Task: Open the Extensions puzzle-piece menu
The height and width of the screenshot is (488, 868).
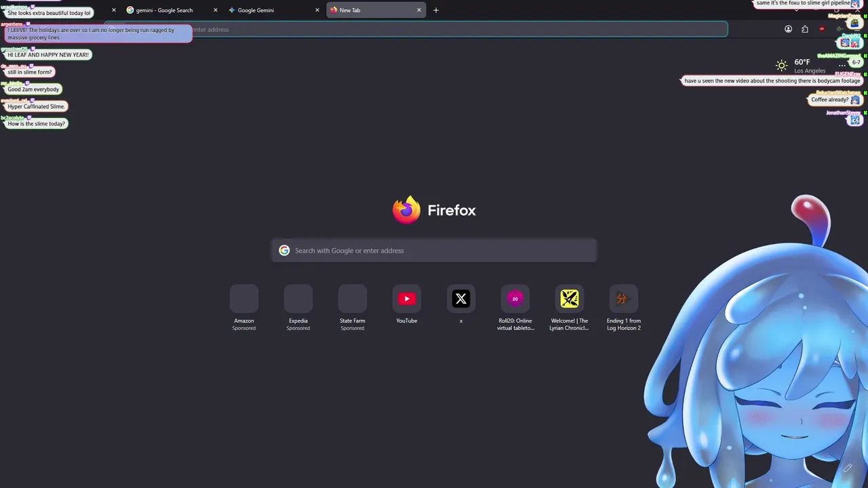Action: [x=805, y=29]
